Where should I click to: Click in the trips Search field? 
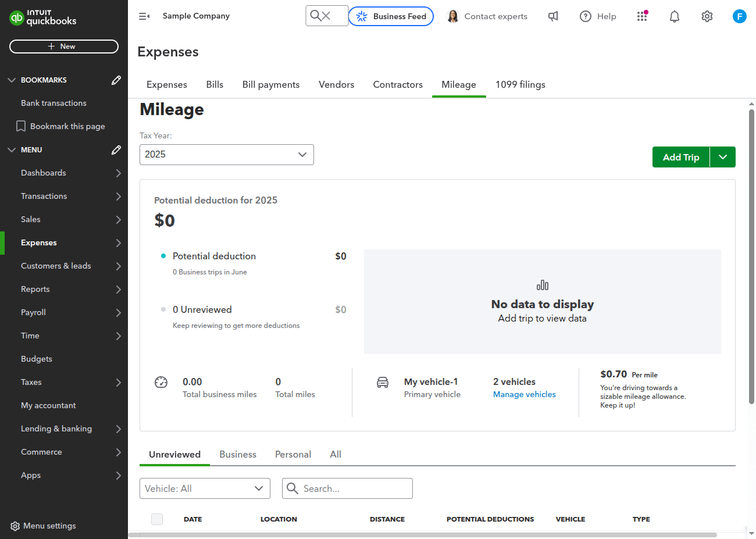coord(347,488)
